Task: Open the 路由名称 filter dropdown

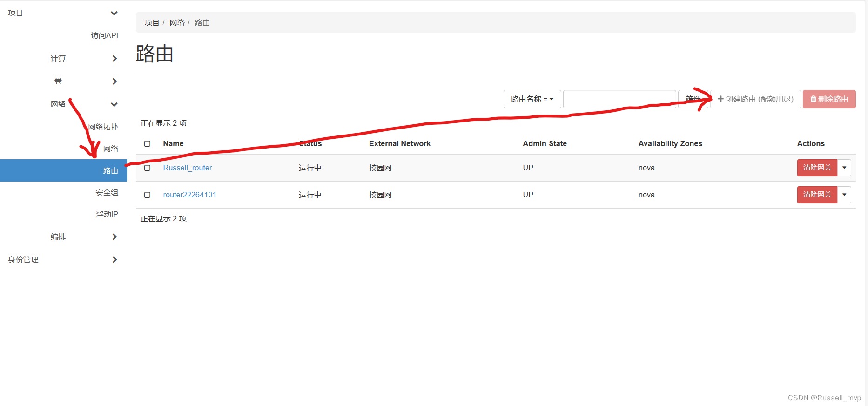Action: pos(532,99)
